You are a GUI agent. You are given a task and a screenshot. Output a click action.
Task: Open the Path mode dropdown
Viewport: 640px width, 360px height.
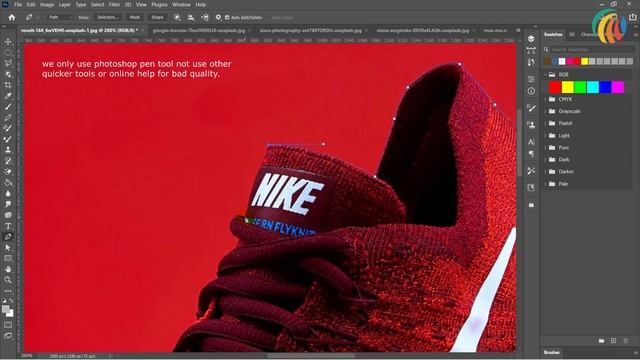coord(60,18)
